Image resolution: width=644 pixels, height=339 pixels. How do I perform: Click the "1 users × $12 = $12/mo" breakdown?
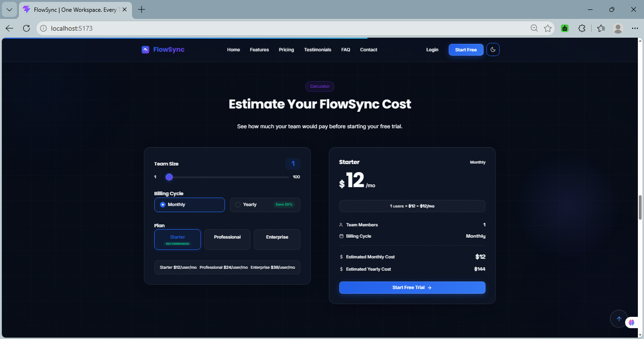412,206
